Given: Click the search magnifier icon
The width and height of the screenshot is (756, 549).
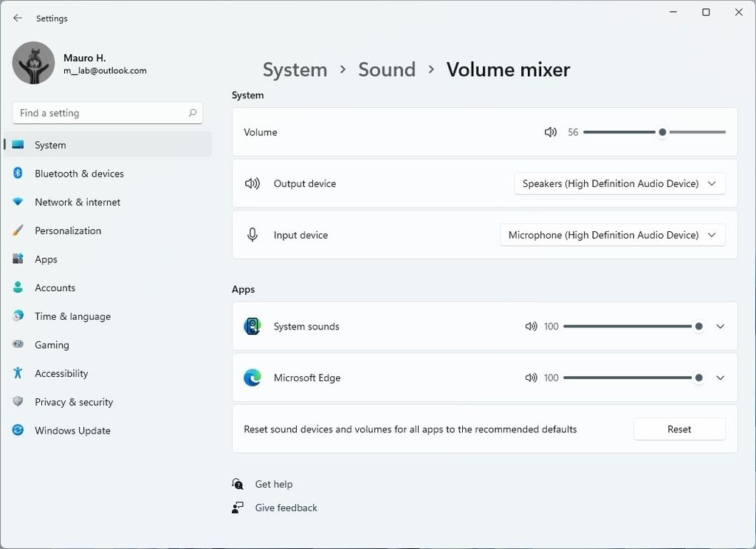Looking at the screenshot, I should 192,113.
